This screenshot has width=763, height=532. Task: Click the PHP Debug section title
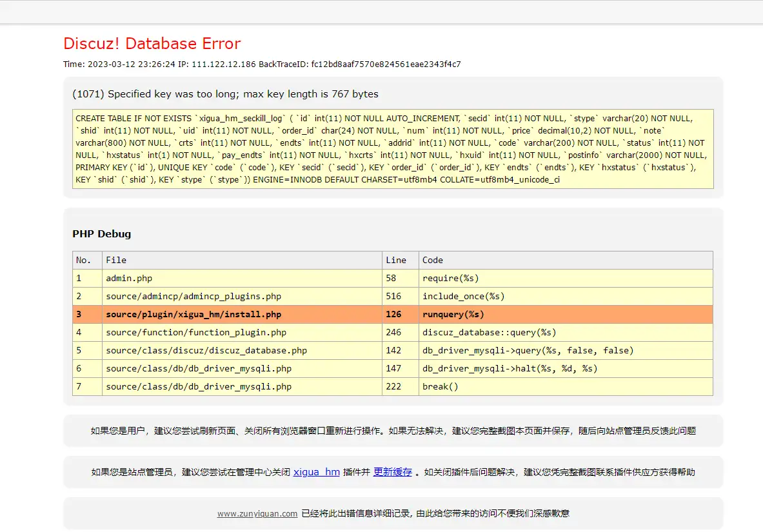click(101, 234)
